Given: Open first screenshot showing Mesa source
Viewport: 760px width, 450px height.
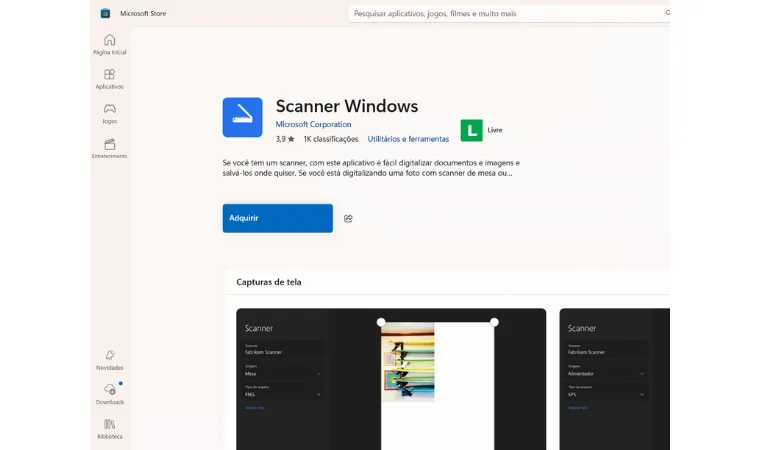Looking at the screenshot, I should (391, 379).
